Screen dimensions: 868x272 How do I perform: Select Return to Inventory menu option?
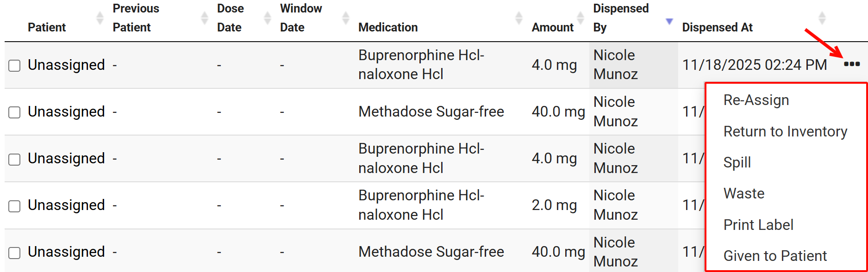(x=785, y=131)
